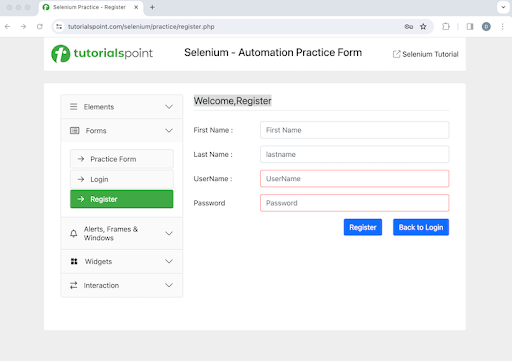Screen dimensions: 512x361
Task: Collapse the Forms section chevron
Action: click(x=169, y=130)
